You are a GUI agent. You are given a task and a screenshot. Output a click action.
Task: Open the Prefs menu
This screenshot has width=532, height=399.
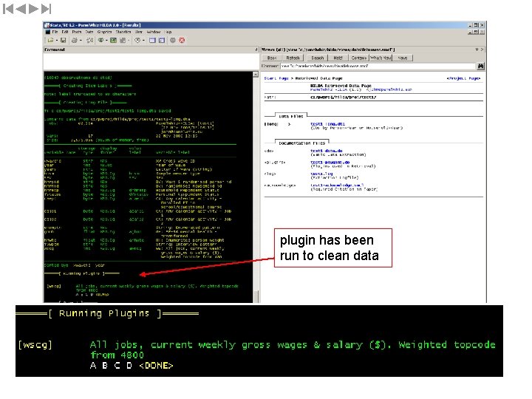(77, 32)
